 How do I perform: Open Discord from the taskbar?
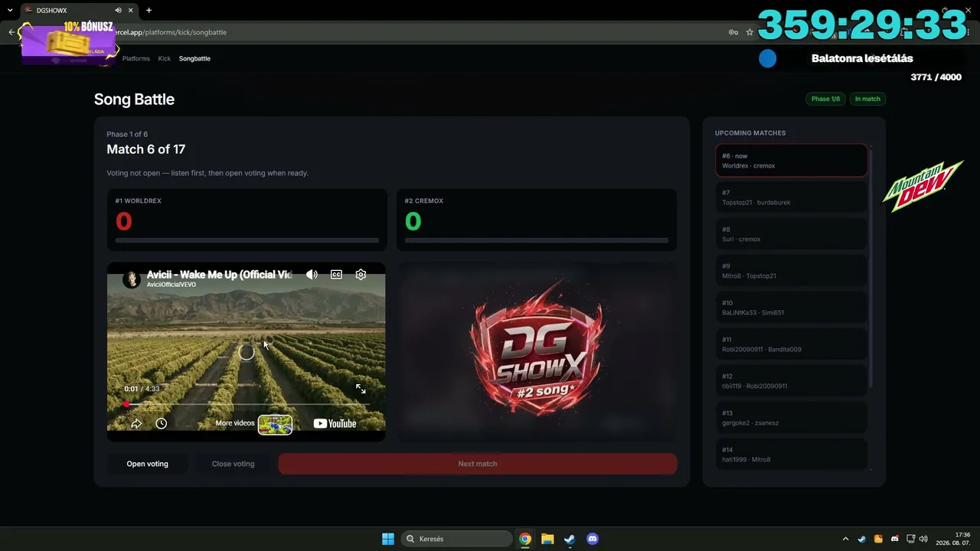(x=592, y=539)
